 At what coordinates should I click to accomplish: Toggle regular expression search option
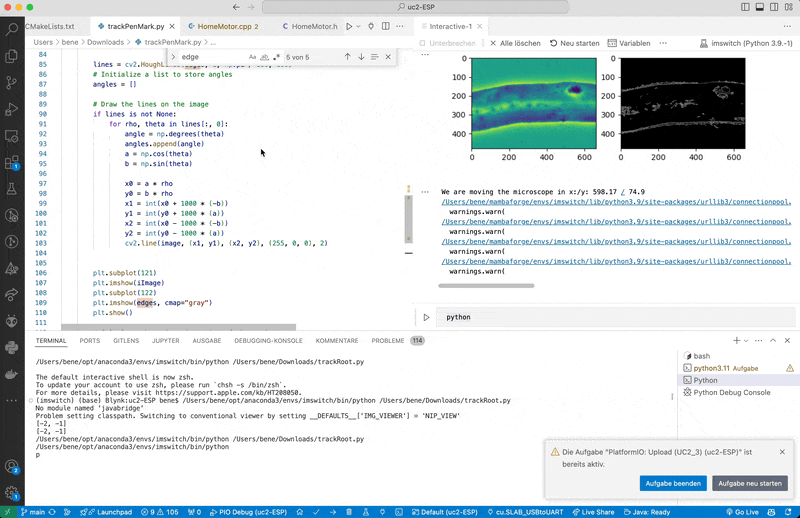point(277,57)
